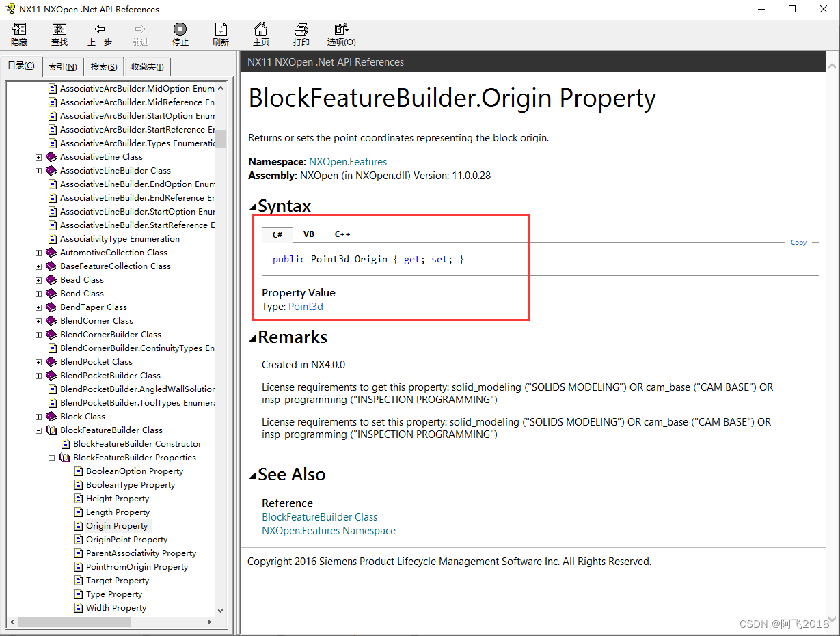
Task: Click the book icon of BlendCornerBuilder Class
Action: [x=51, y=335]
